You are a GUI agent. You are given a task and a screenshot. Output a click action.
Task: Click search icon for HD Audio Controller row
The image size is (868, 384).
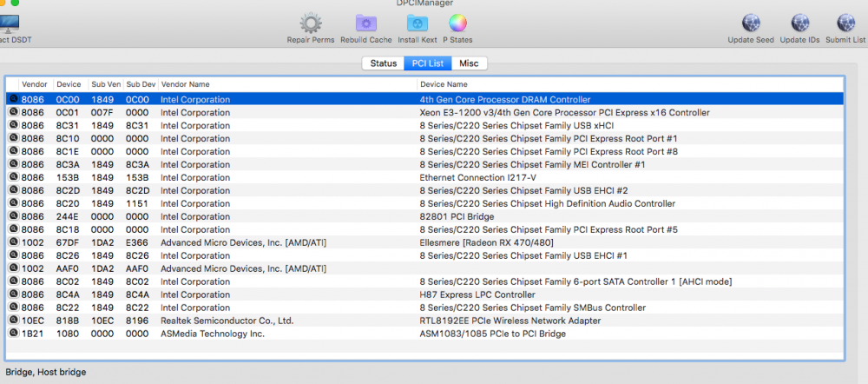click(x=13, y=203)
